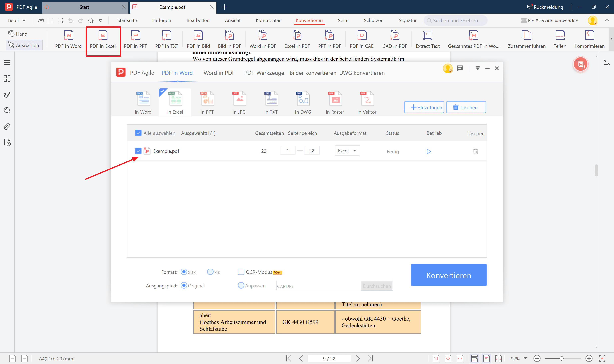Click the PDF in Bild ribbon tool
614x364 pixels.
coord(198,39)
